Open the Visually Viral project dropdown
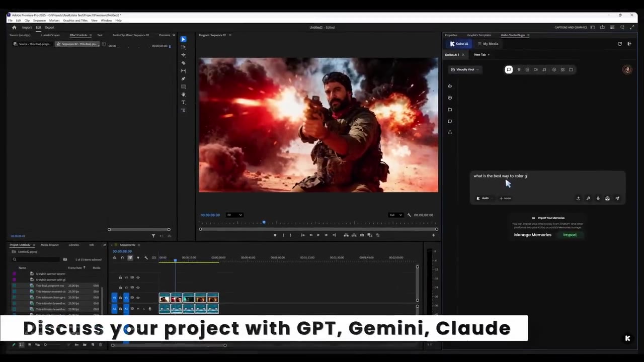644x362 pixels. [x=465, y=69]
